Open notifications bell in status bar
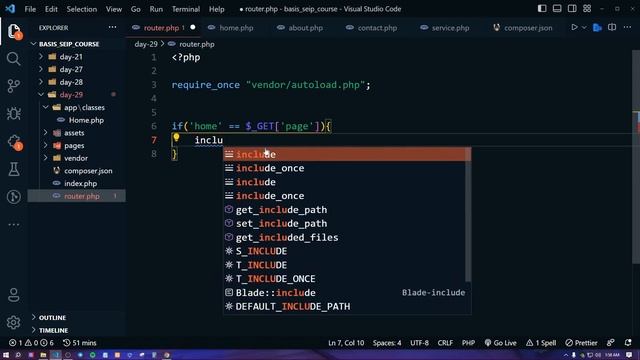 [x=628, y=343]
